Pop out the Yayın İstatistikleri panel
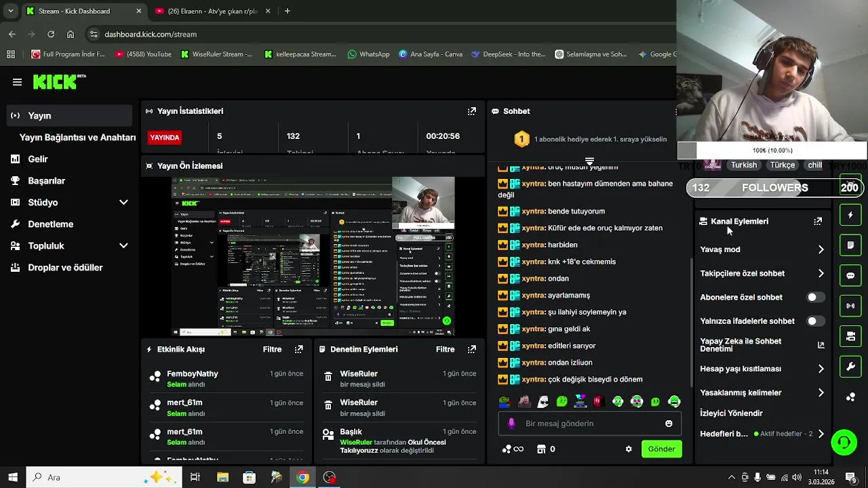Screen dimensions: 868x488 pyautogui.click(x=472, y=111)
